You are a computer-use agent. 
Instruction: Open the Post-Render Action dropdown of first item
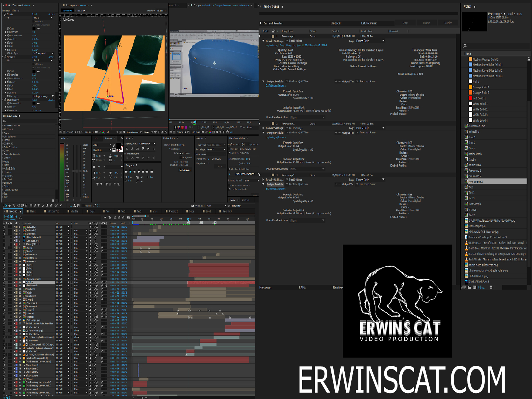(307, 117)
